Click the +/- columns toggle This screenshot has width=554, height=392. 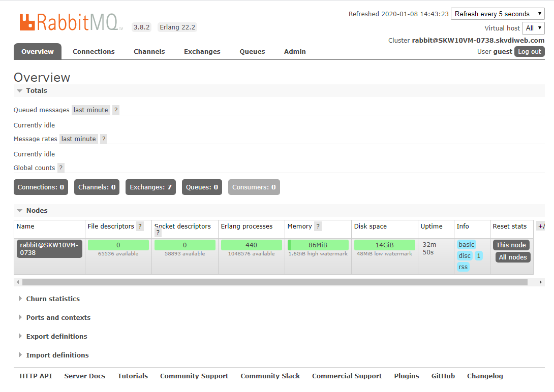pyautogui.click(x=541, y=226)
